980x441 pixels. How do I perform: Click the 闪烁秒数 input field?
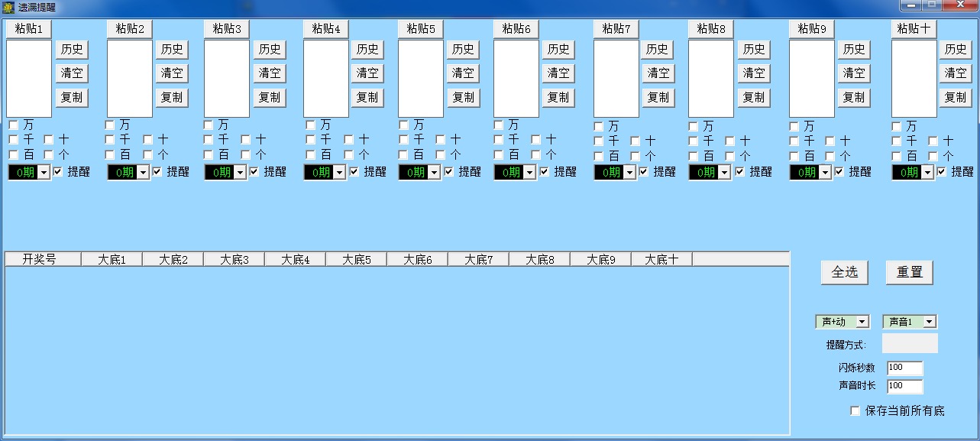click(x=904, y=368)
